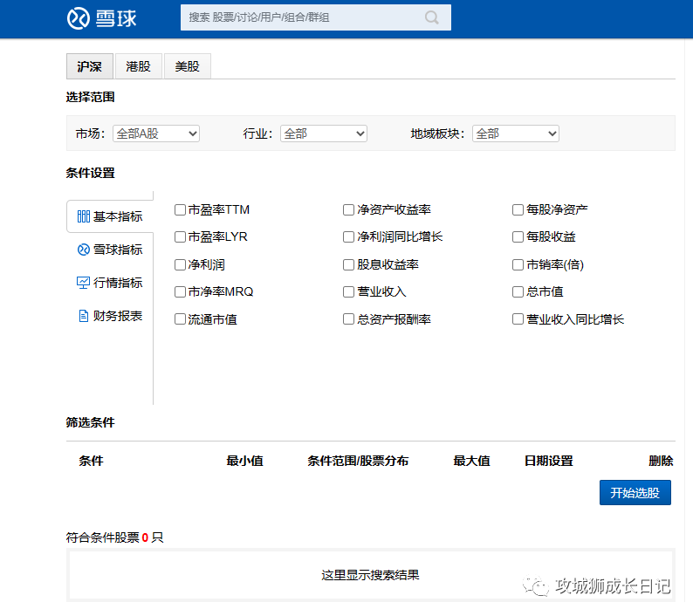Select the 沪深 tab
Image resolution: width=693 pixels, height=616 pixels.
89,66
